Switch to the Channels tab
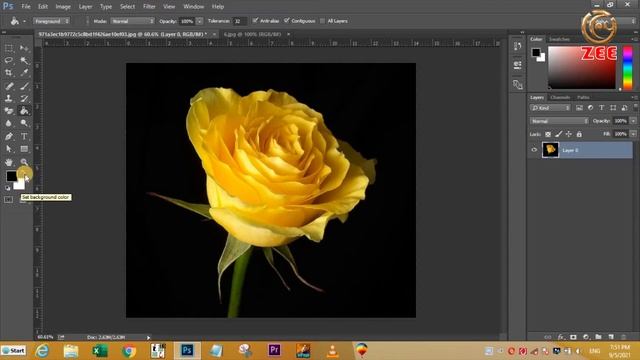Screen dimensions: 640x360 [x=560, y=98]
